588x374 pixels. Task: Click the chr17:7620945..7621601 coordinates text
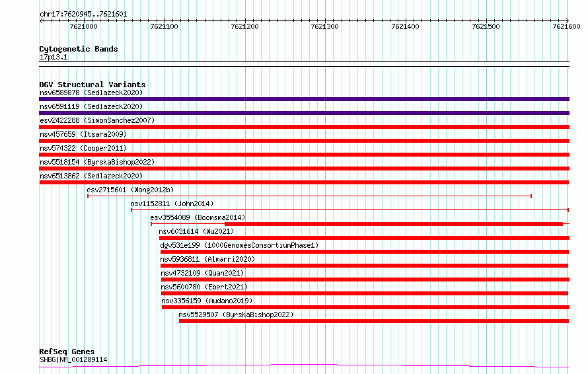coord(83,15)
